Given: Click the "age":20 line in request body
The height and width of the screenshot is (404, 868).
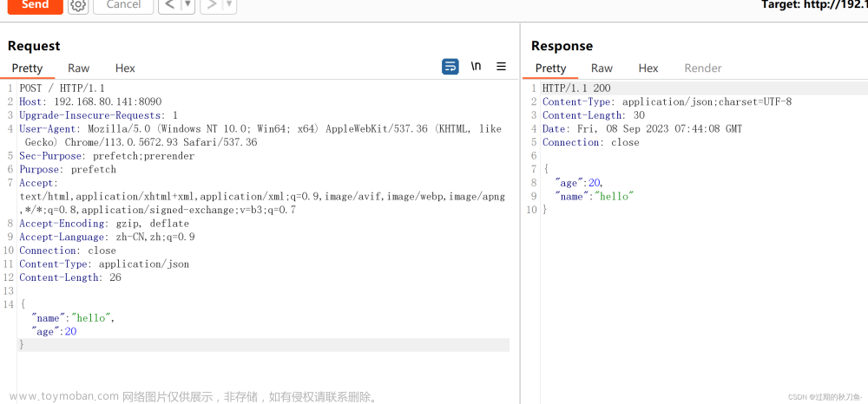Looking at the screenshot, I should point(54,331).
